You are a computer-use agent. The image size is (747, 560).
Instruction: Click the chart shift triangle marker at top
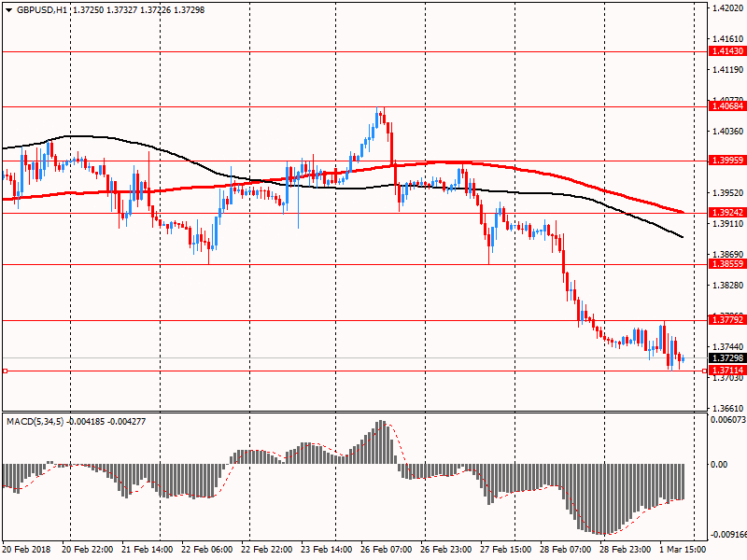pos(693,7)
